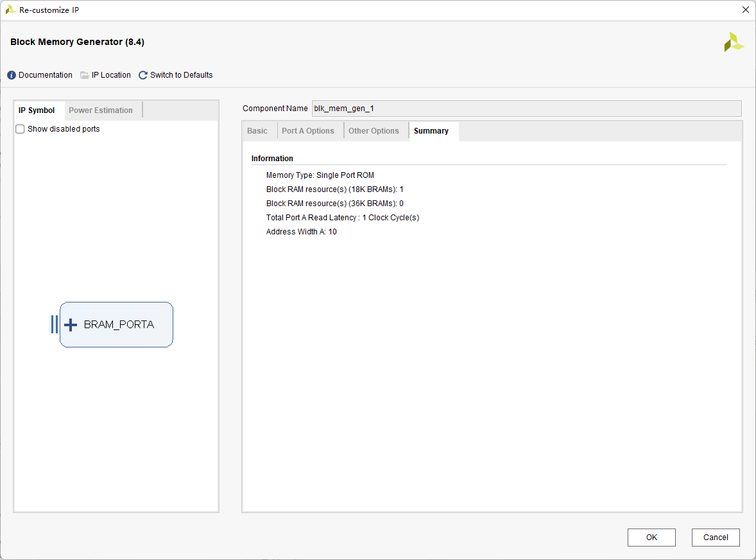Click the BRAM_PORTA block label

[x=119, y=324]
